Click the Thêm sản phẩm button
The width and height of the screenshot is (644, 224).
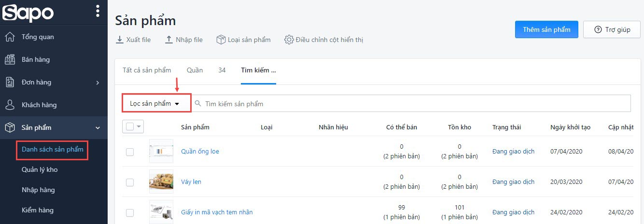pos(546,29)
